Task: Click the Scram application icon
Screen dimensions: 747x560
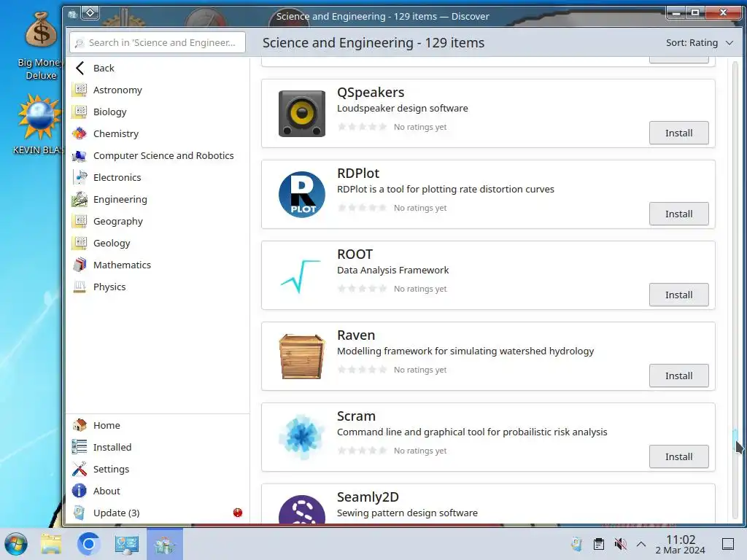Action: coord(301,437)
